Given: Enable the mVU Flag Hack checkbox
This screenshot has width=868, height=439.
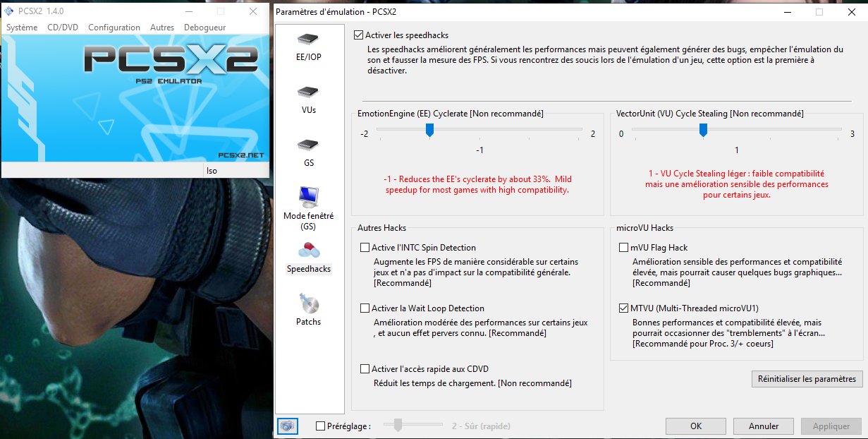Looking at the screenshot, I should [x=623, y=248].
